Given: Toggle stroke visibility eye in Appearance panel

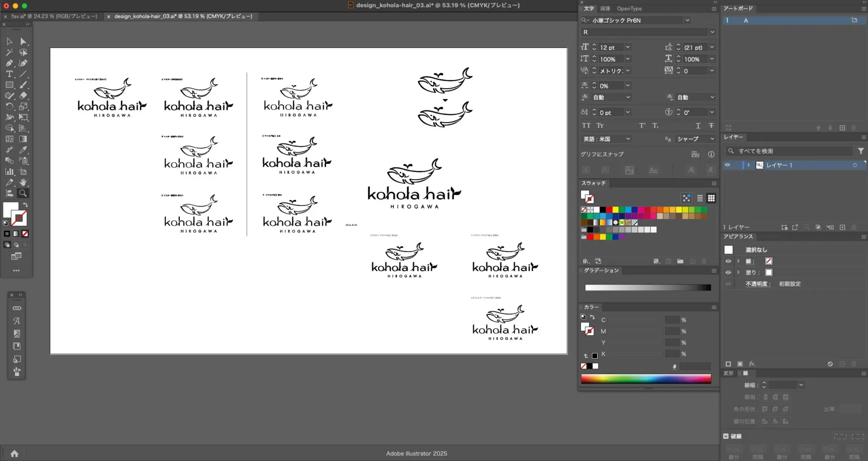Looking at the screenshot, I should (x=728, y=261).
